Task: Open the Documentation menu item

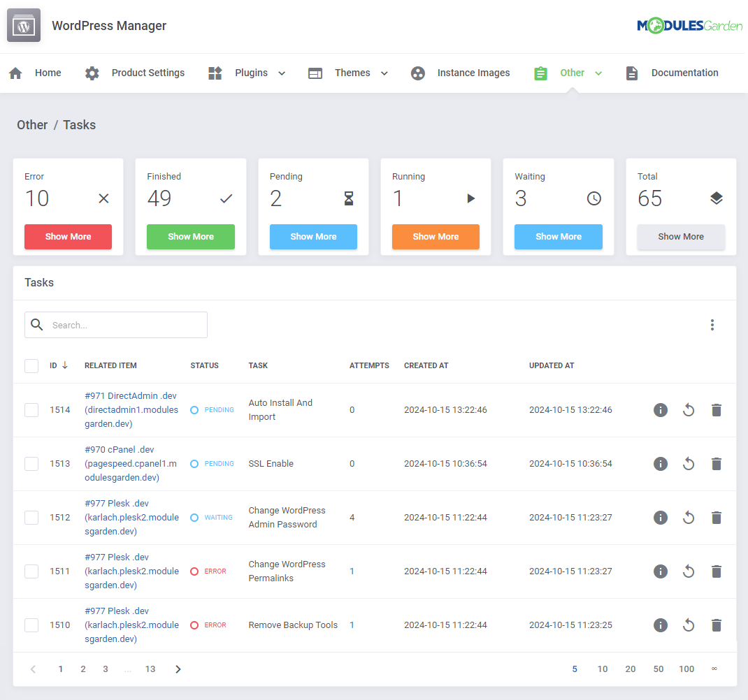Action: click(684, 73)
